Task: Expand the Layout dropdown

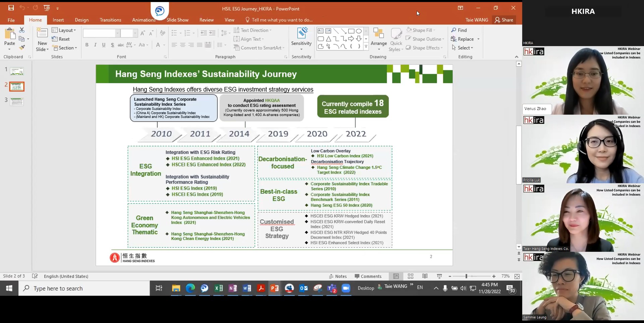Action: (64, 30)
